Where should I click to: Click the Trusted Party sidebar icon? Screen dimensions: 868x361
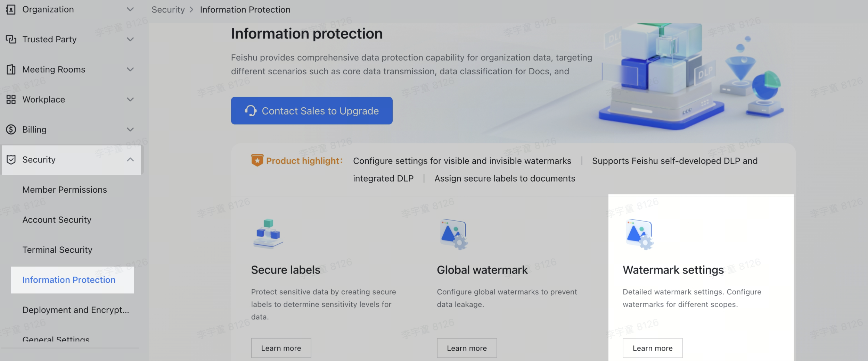pos(11,39)
